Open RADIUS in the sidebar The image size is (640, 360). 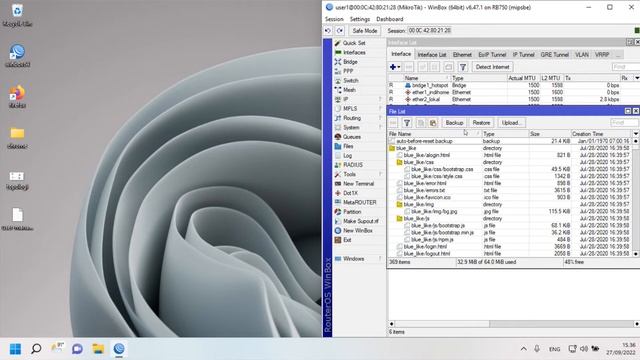tap(352, 165)
